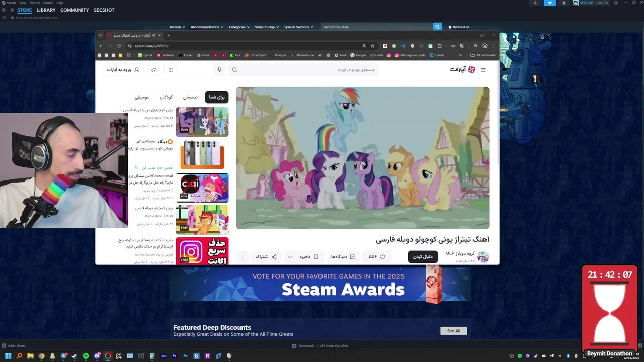Open the TurboSquid bookmark in Chrome
644x362 pixels.
point(255,55)
